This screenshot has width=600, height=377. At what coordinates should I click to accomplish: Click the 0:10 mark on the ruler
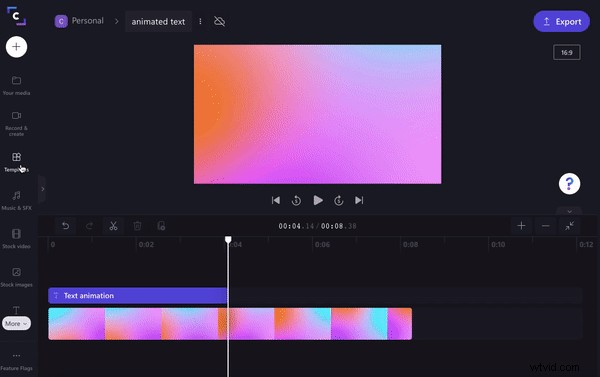click(498, 245)
